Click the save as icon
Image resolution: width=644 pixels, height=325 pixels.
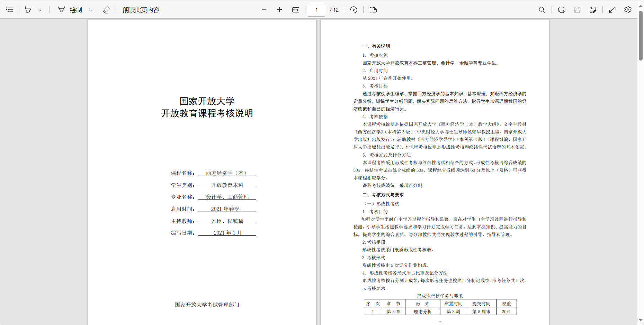click(593, 10)
